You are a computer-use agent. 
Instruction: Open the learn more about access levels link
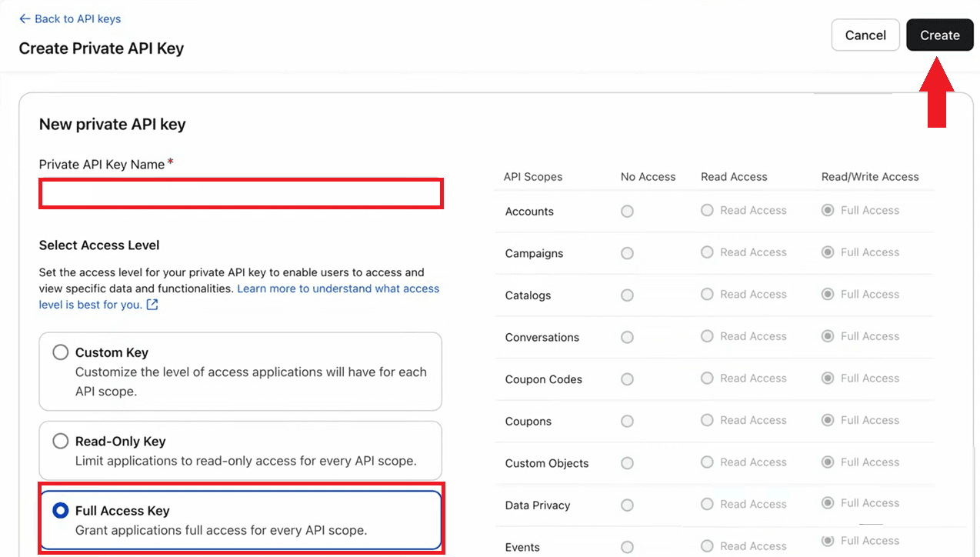[338, 289]
